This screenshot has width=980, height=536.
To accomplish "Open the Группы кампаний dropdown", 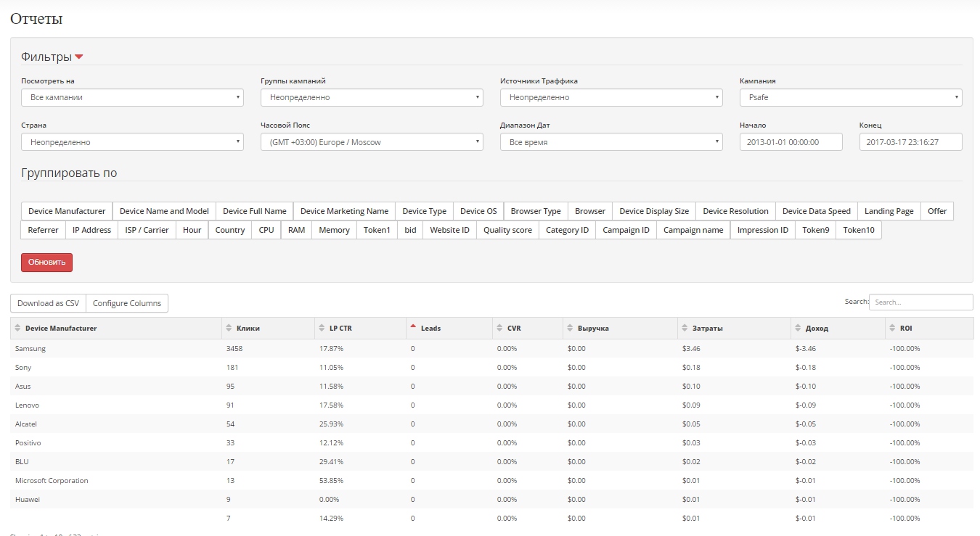I will [x=372, y=97].
